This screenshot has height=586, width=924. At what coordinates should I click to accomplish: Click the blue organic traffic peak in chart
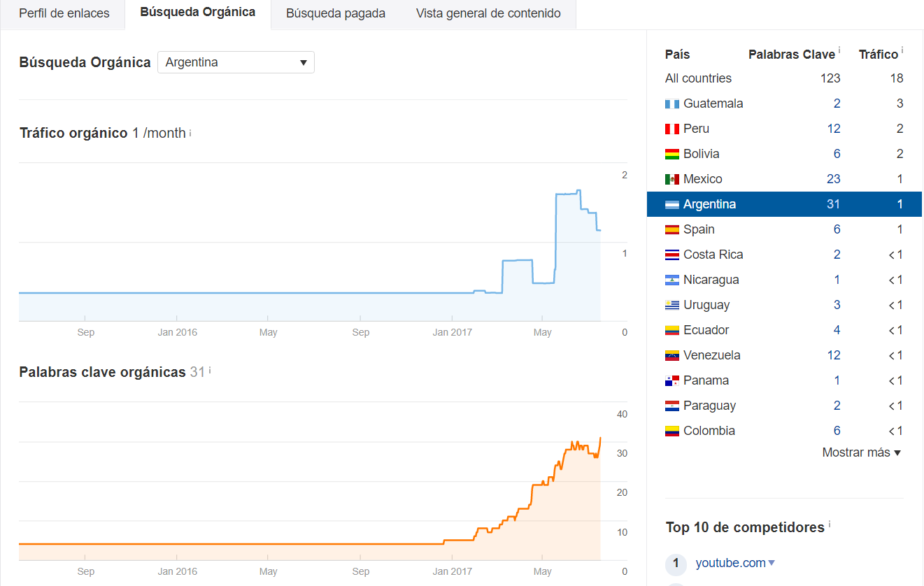click(x=578, y=191)
